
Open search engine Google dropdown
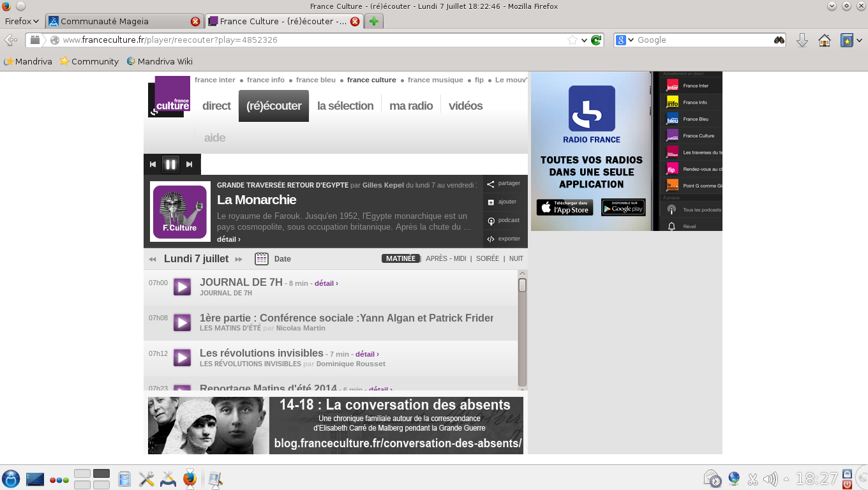(x=625, y=40)
